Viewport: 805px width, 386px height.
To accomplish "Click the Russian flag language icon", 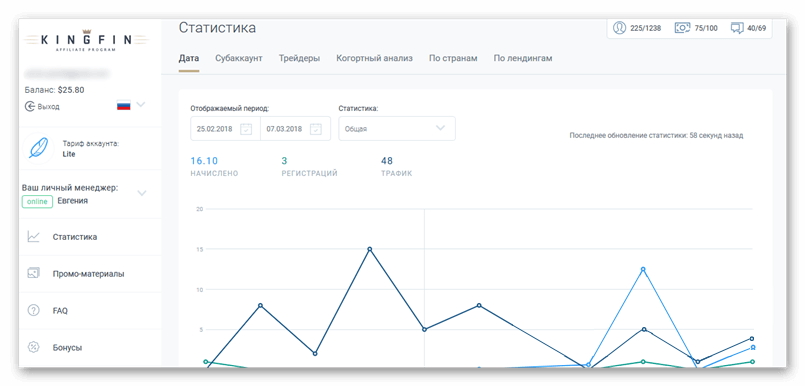I will (124, 105).
